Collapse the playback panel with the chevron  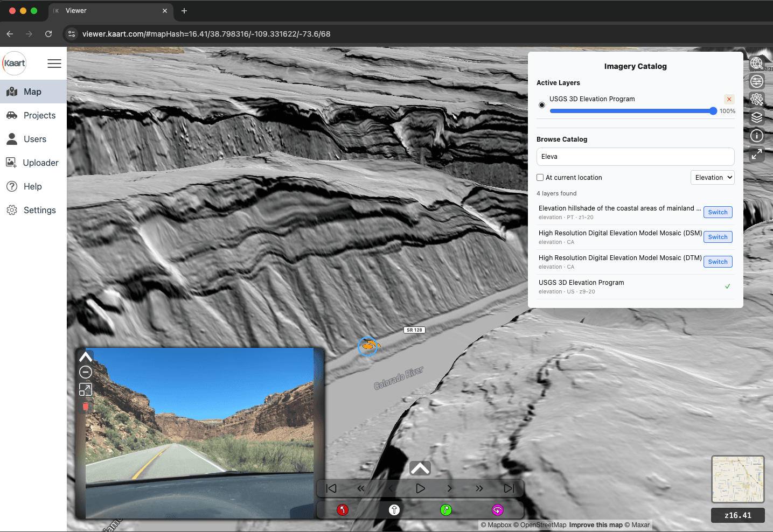[420, 468]
